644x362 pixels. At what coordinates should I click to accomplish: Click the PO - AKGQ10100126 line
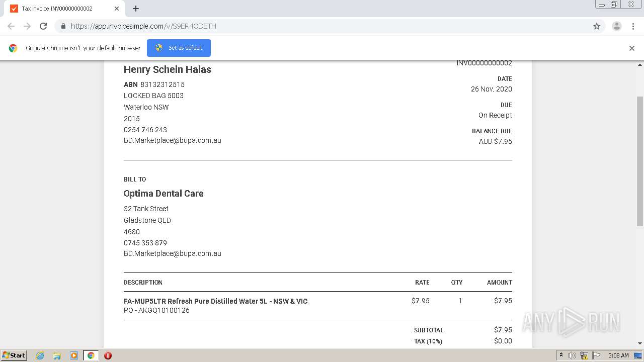(x=156, y=310)
